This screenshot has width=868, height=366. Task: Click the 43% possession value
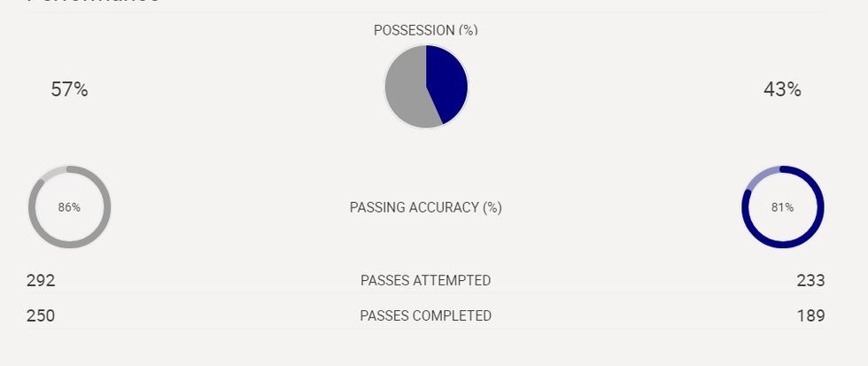pos(782,90)
